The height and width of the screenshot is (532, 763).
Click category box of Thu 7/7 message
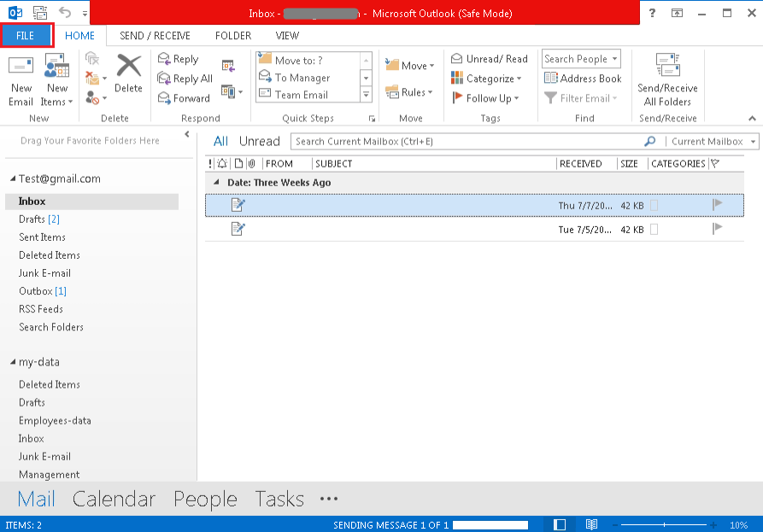pos(654,206)
